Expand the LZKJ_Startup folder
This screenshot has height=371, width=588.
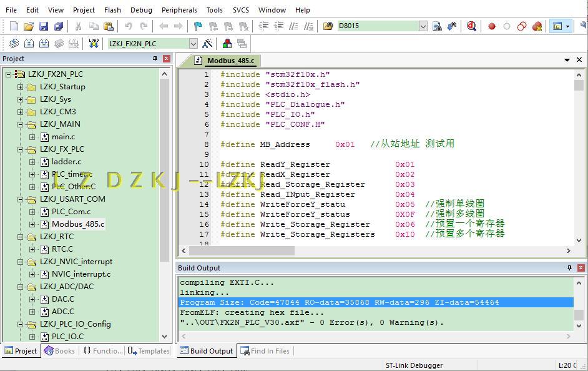[x=20, y=87]
